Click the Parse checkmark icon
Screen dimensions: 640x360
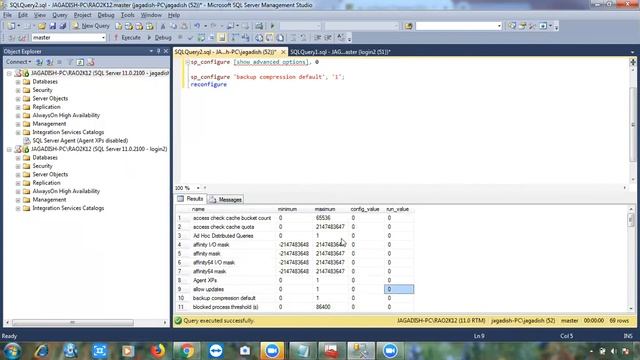pos(190,38)
